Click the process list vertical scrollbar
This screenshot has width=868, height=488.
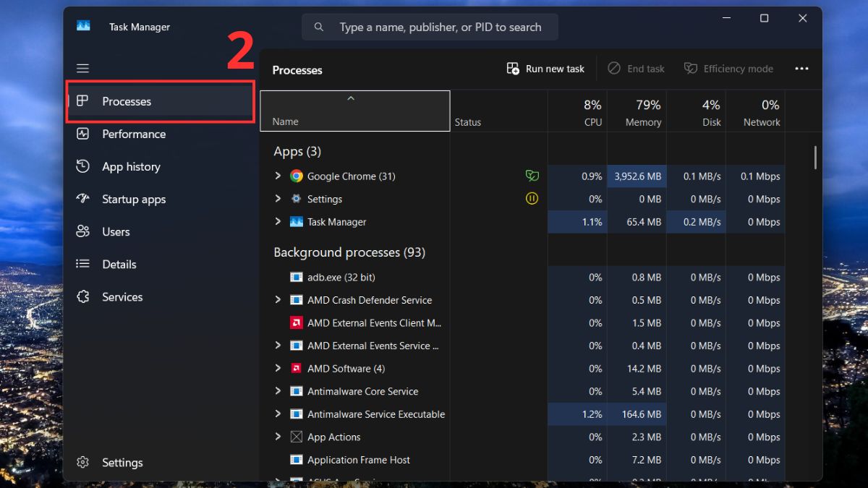click(x=815, y=157)
